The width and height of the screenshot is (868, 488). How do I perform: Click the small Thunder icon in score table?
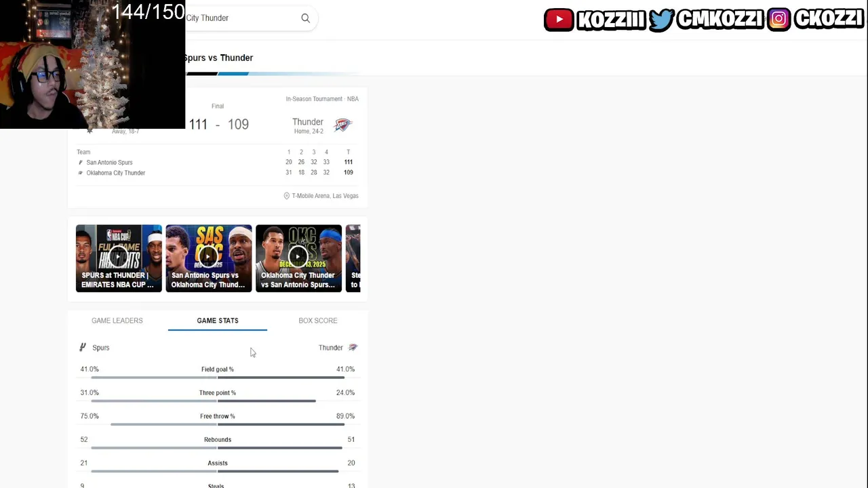(x=80, y=173)
